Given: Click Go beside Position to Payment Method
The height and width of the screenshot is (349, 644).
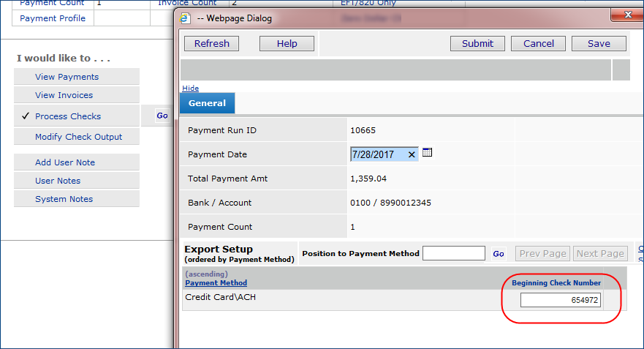Looking at the screenshot, I should coord(498,254).
